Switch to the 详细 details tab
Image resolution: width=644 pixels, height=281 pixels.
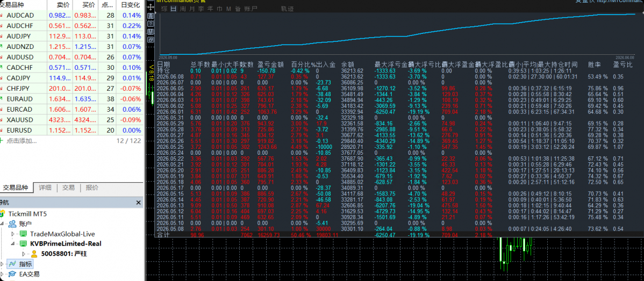(45, 188)
